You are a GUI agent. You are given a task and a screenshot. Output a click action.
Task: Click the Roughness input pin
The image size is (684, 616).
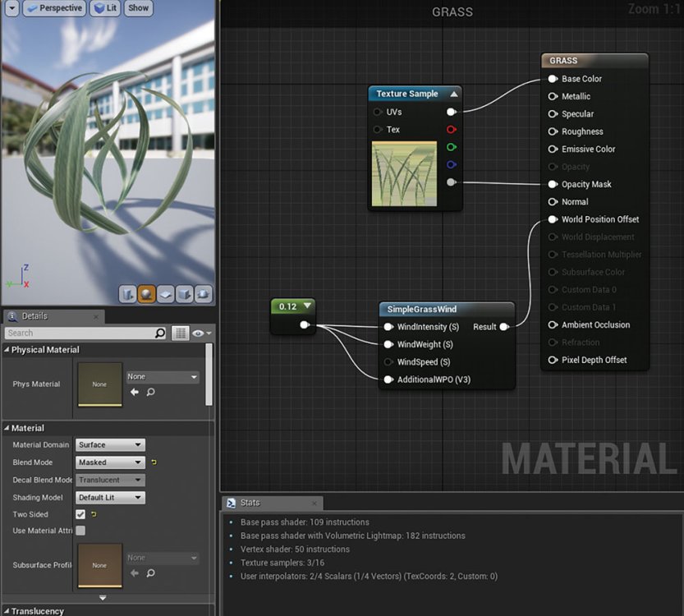pyautogui.click(x=553, y=131)
